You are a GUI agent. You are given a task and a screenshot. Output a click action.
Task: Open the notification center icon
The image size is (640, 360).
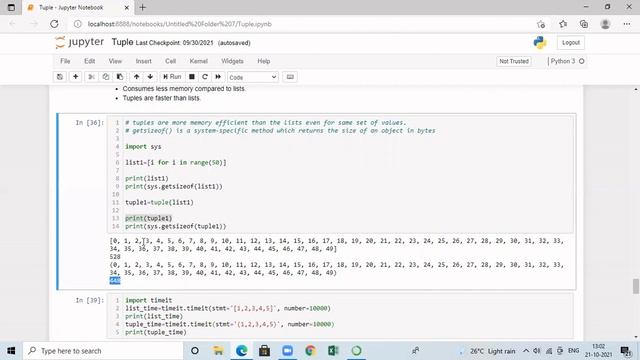tap(625, 351)
